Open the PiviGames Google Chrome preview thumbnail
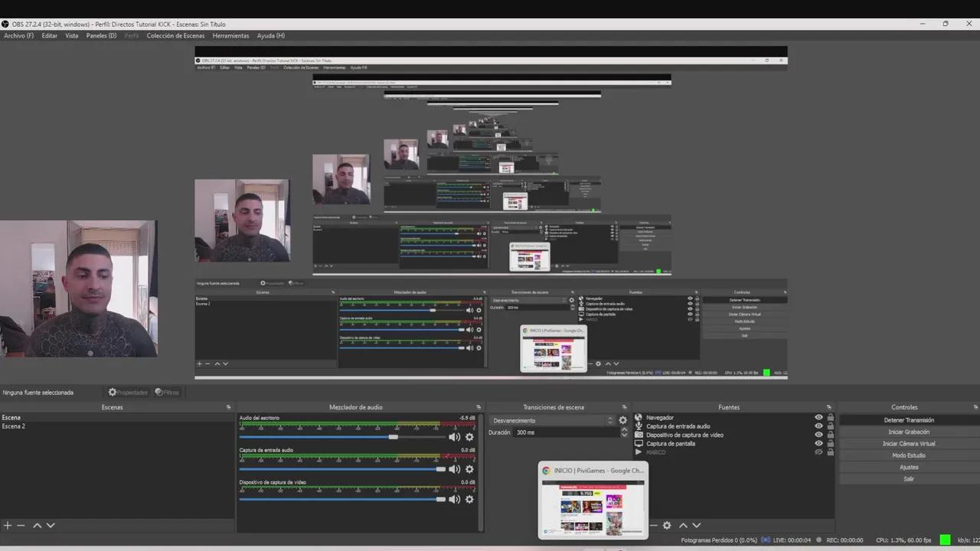 click(593, 500)
